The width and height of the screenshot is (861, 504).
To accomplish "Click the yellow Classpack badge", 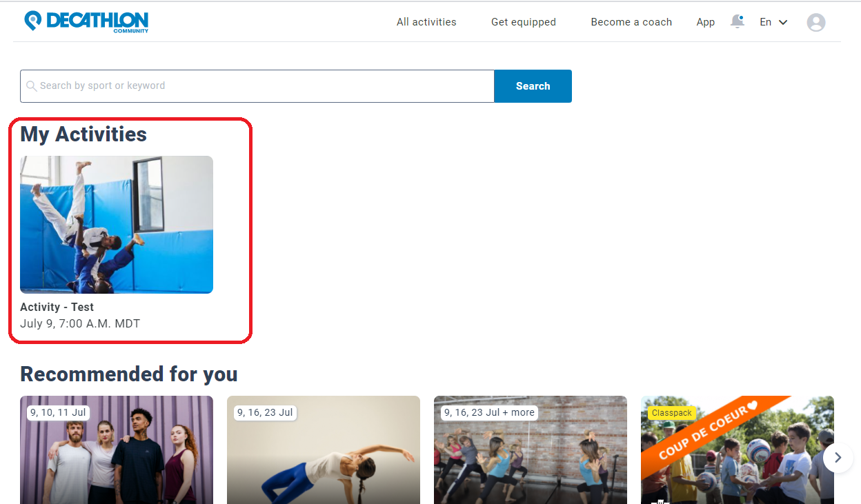I will point(671,413).
